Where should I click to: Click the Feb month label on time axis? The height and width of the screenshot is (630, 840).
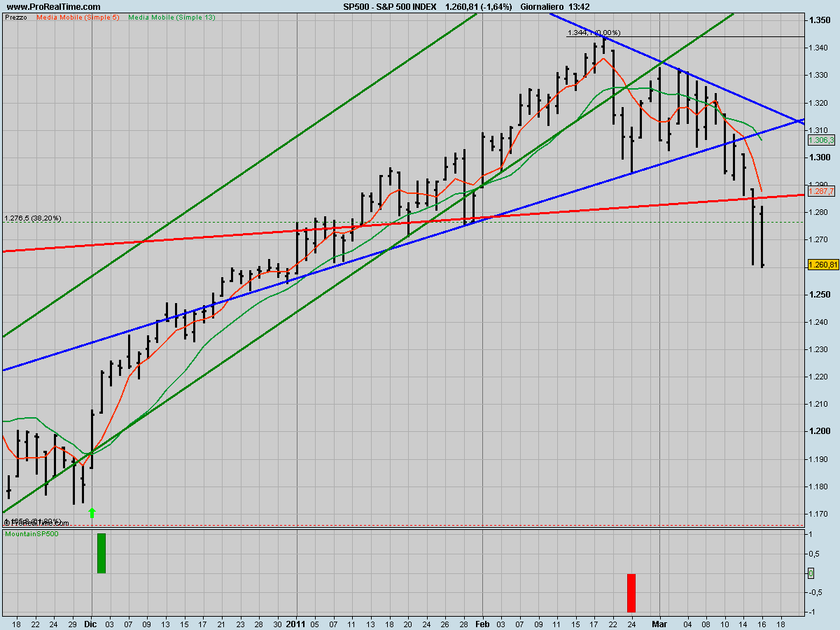point(483,622)
